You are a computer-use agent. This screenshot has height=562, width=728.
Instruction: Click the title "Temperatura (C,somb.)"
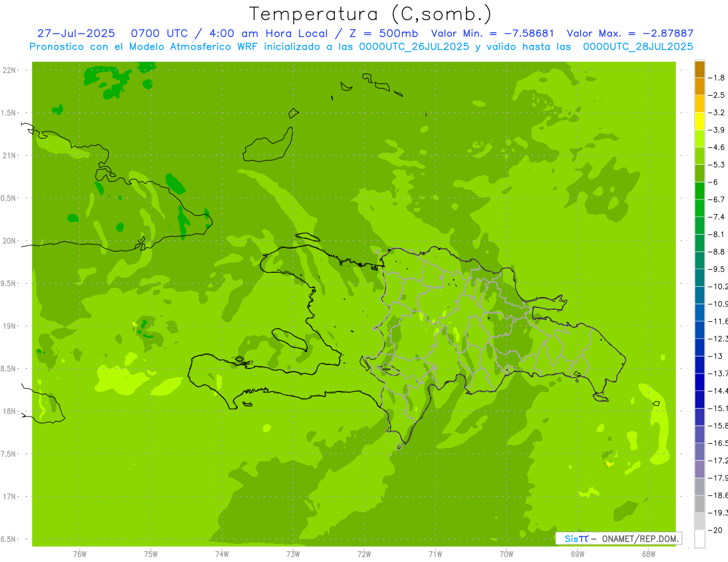click(371, 14)
